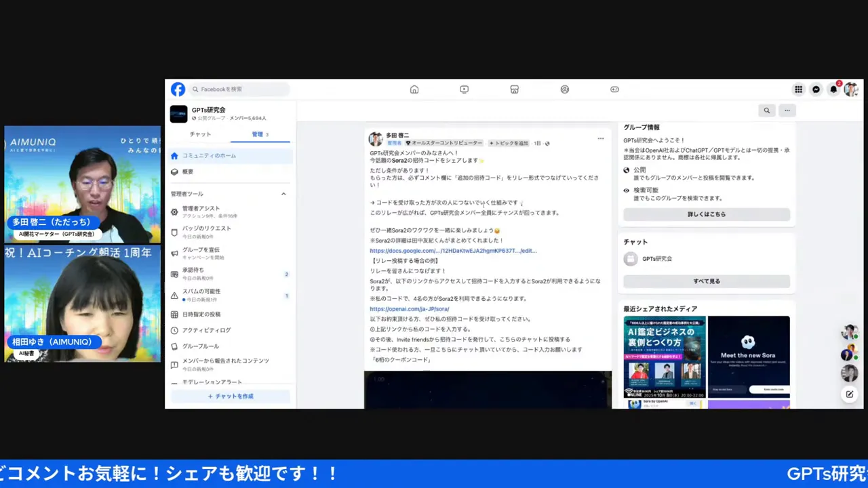The width and height of the screenshot is (868, 488).
Task: Open the Watch video icon in the top bar
Action: click(x=465, y=89)
